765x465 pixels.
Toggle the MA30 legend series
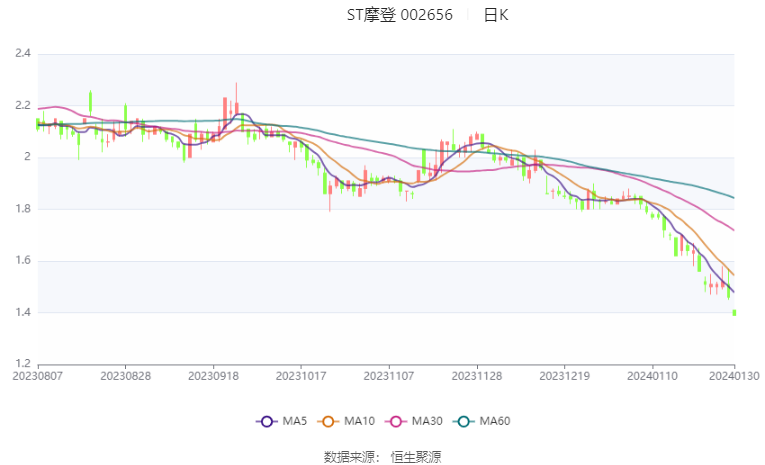[414, 421]
